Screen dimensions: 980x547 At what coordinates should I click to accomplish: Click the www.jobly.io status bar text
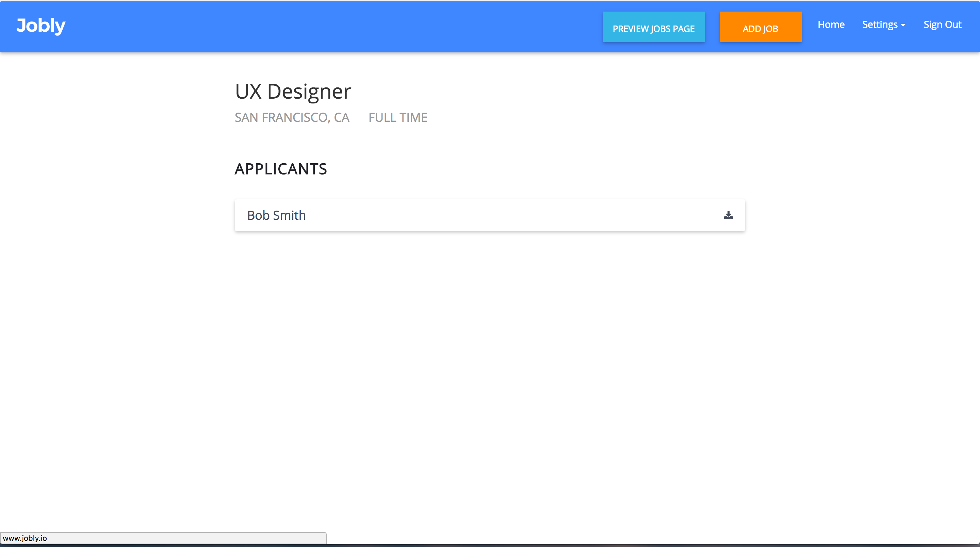[25, 538]
